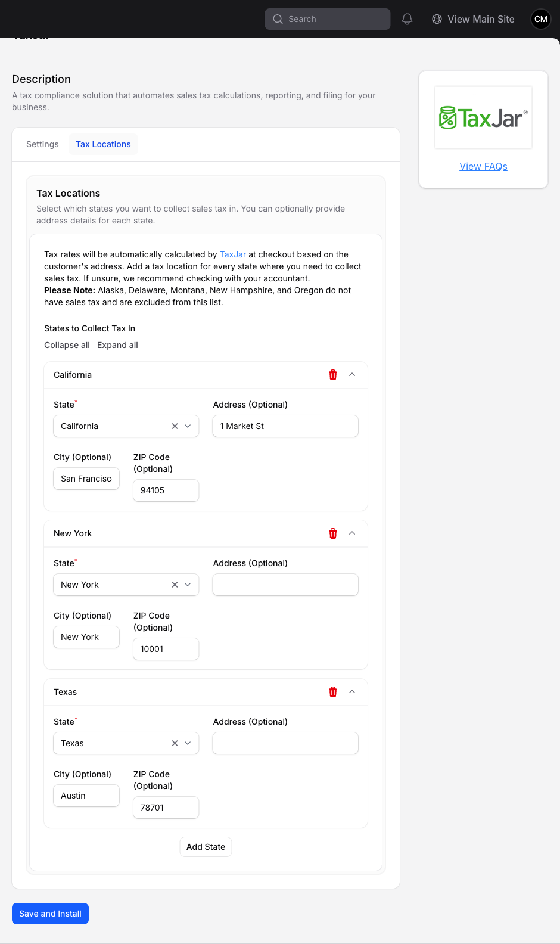
Task: Open the CM user avatar menu
Action: 540,19
